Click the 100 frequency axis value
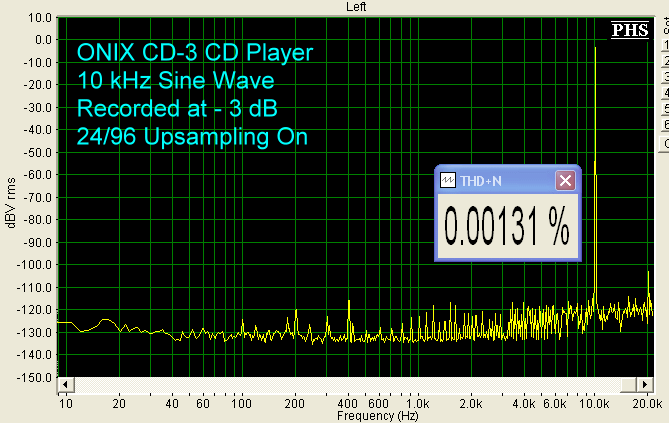 tap(241, 403)
